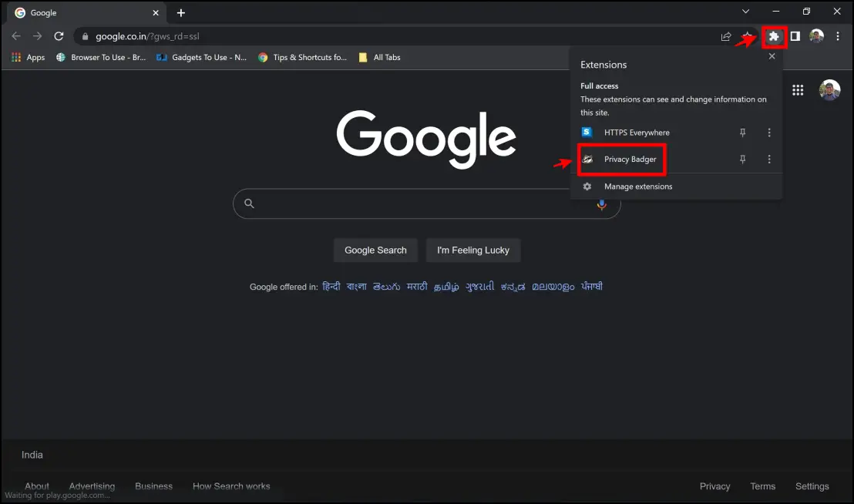Share this page using the share icon

pyautogui.click(x=726, y=36)
